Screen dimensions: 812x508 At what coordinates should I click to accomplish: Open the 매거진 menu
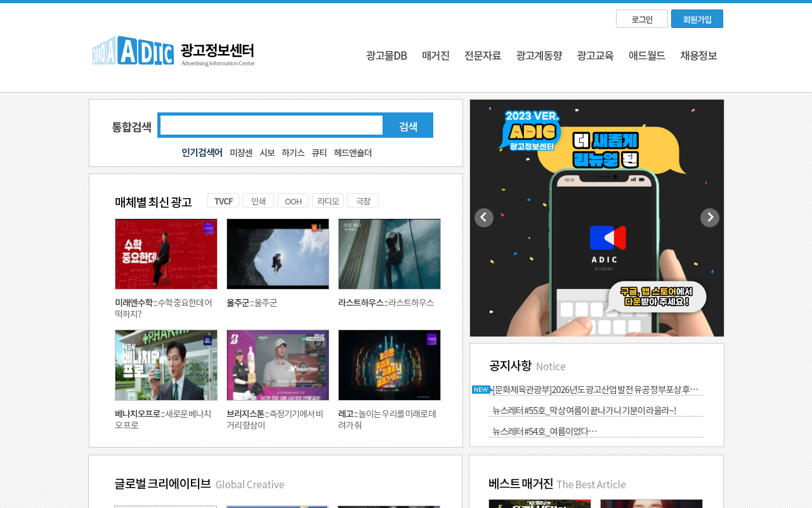436,55
